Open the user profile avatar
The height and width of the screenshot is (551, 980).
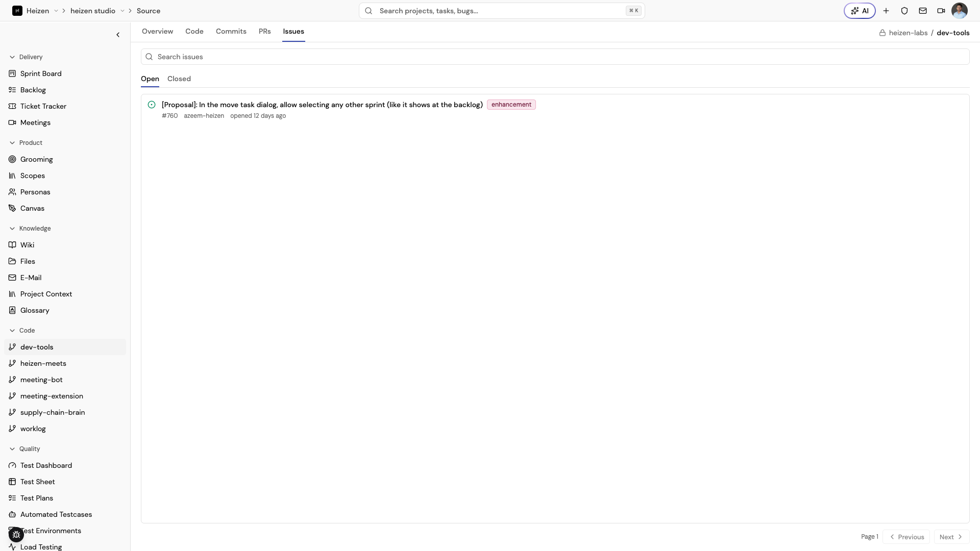point(960,11)
